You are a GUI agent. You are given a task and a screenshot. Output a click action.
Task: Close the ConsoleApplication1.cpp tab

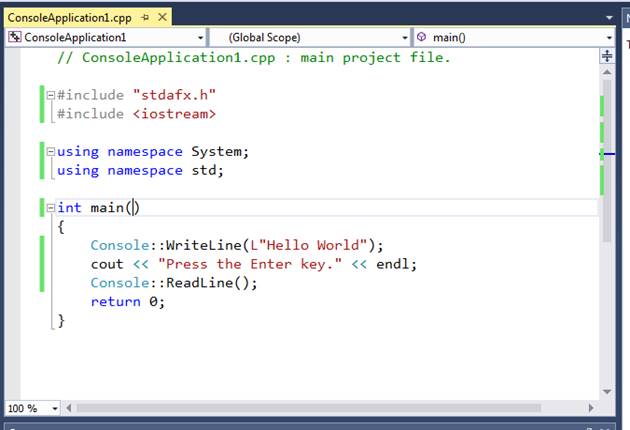click(162, 17)
